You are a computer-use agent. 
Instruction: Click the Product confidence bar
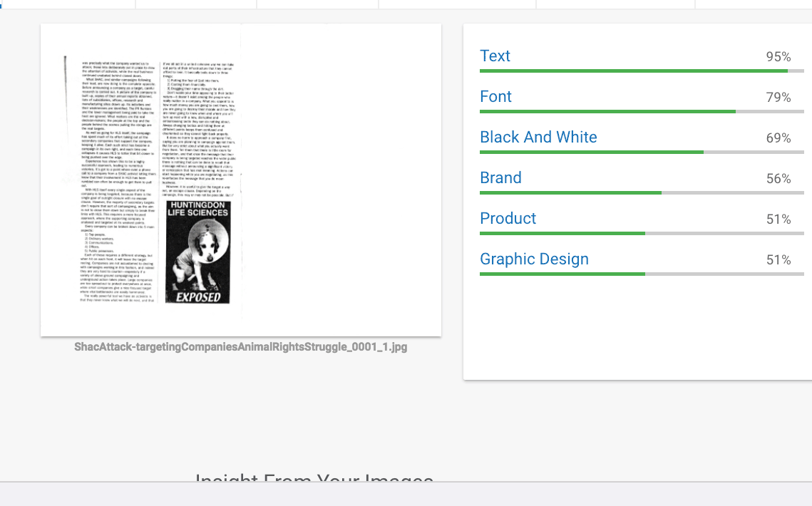point(642,234)
